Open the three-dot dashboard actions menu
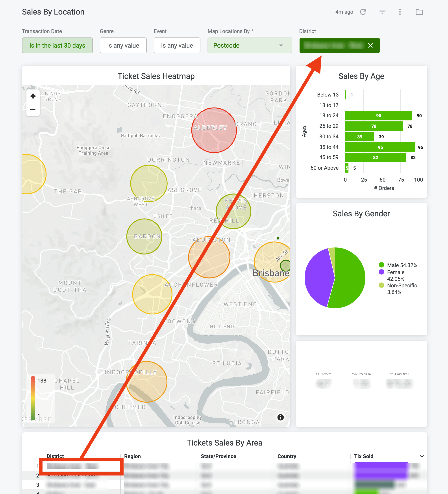The image size is (448, 494). (x=400, y=12)
